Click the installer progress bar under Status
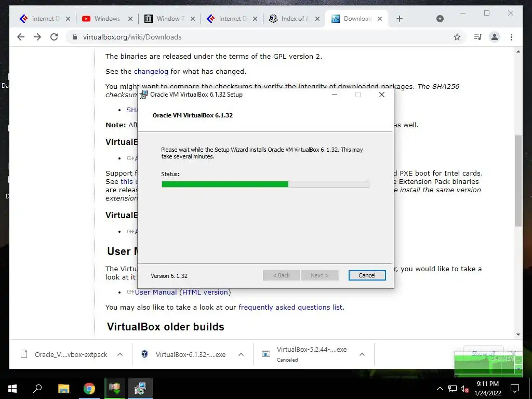Screen dimensions: 532x399 click(265, 184)
